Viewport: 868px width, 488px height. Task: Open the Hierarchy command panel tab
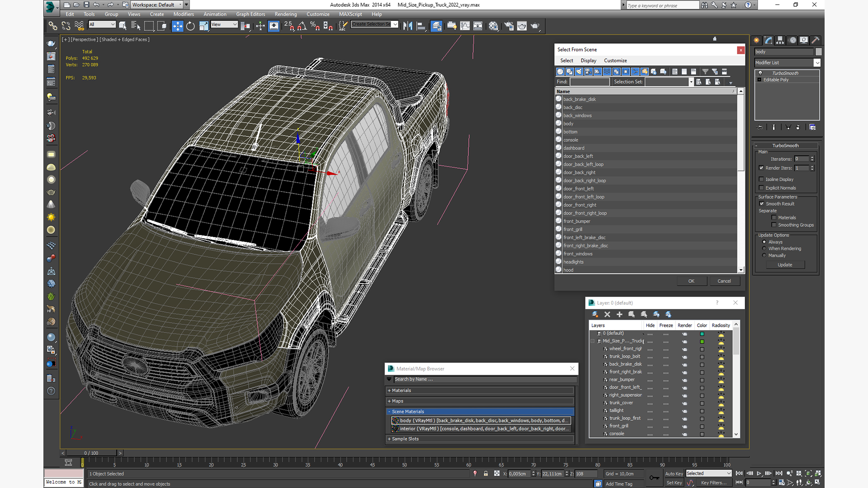click(780, 40)
